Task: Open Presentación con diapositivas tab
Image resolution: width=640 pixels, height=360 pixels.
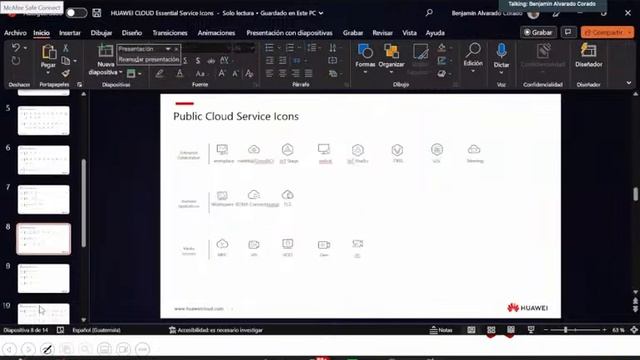Action: coord(289,33)
